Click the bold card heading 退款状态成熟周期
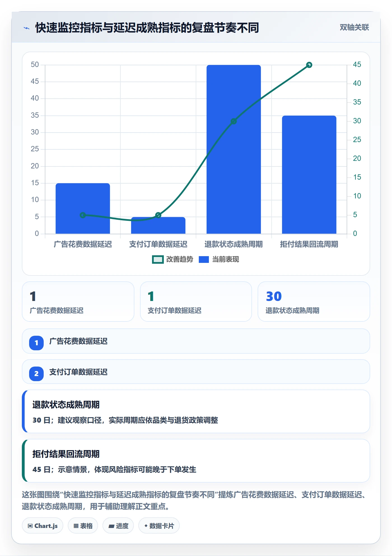Image resolution: width=392 pixels, height=556 pixels. 66,405
